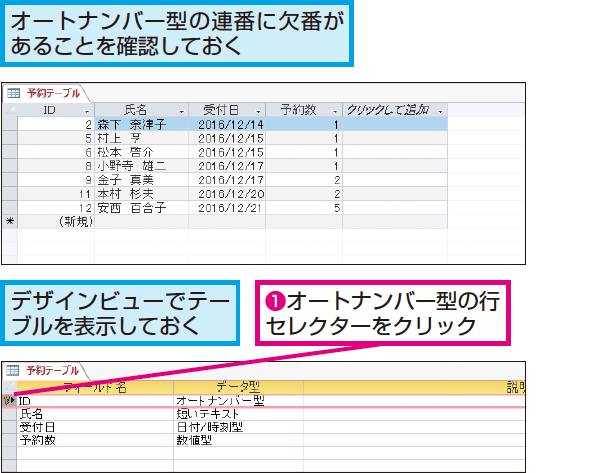Click the ID field's primary key row selector
600x473 pixels.
click(x=10, y=400)
